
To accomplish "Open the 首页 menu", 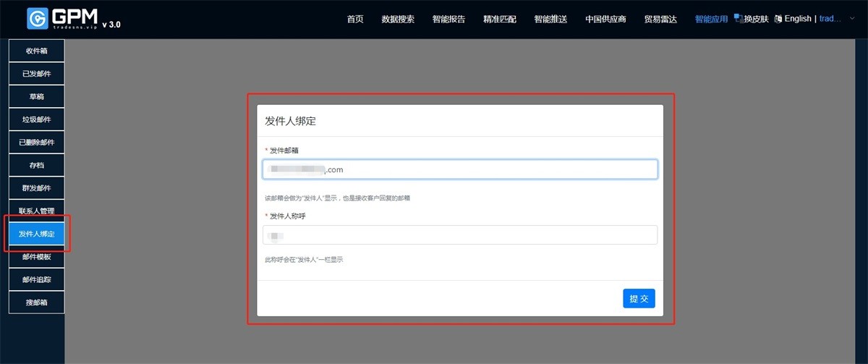I will (x=355, y=20).
